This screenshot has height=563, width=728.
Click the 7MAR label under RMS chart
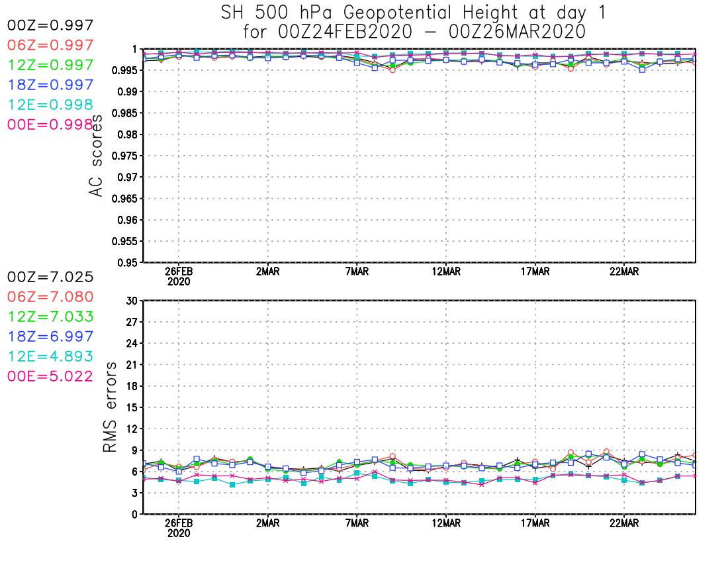point(357,523)
